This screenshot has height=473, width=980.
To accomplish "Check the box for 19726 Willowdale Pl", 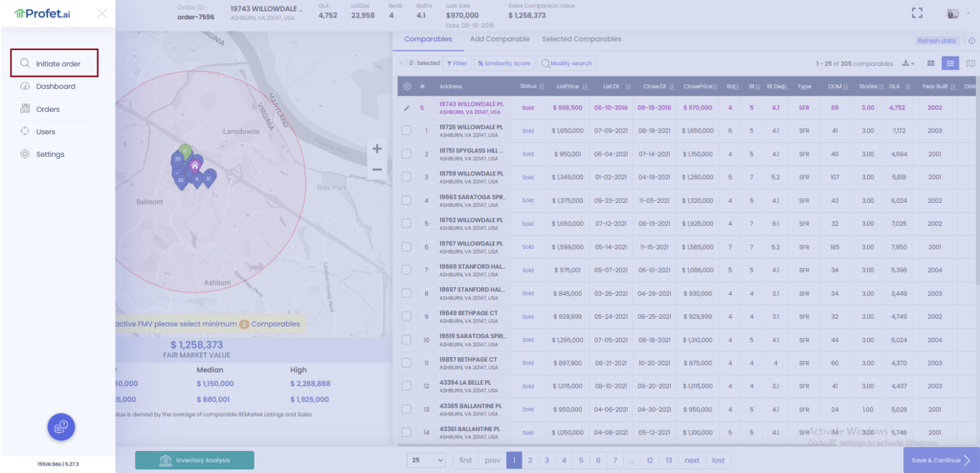I will (x=407, y=130).
